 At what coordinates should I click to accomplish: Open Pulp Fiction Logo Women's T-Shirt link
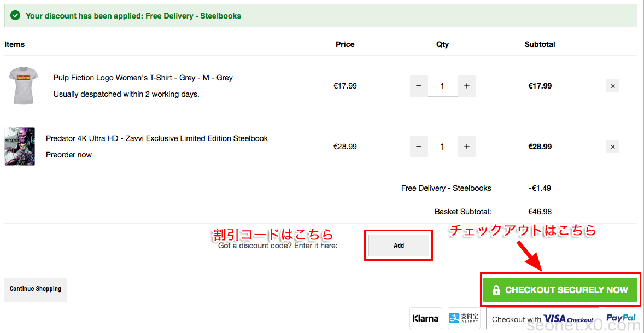click(143, 78)
